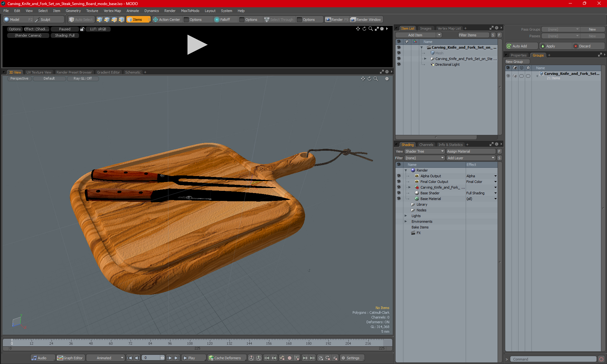The image size is (607, 364).
Task: Expand the Carving_Knife_and_Fork material group in Shader Tree
Action: coord(409,187)
